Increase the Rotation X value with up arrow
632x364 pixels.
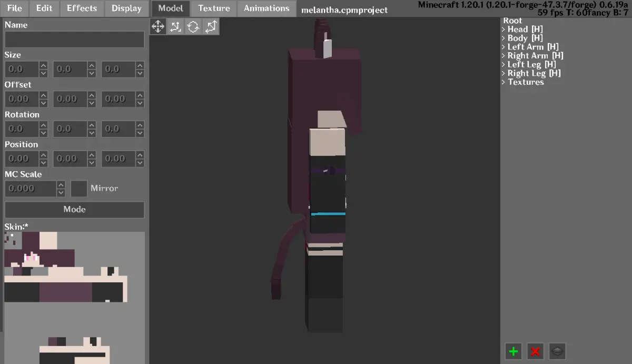click(43, 125)
